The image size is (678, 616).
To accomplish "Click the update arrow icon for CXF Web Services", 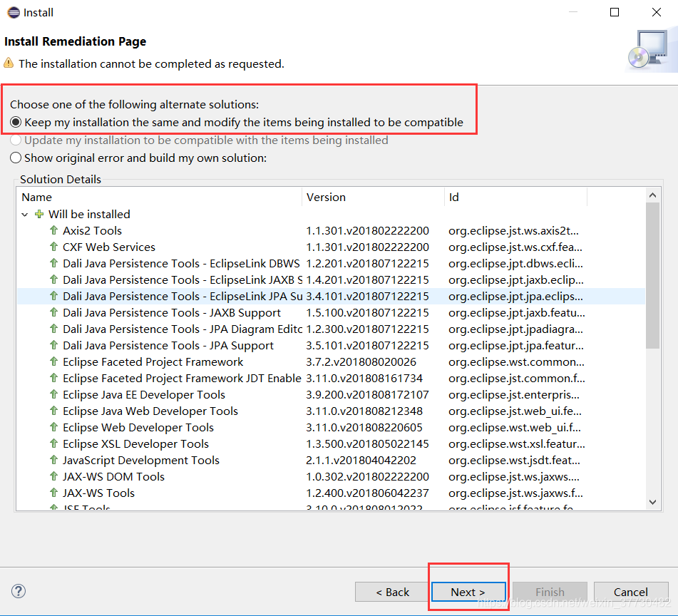I will (x=53, y=247).
